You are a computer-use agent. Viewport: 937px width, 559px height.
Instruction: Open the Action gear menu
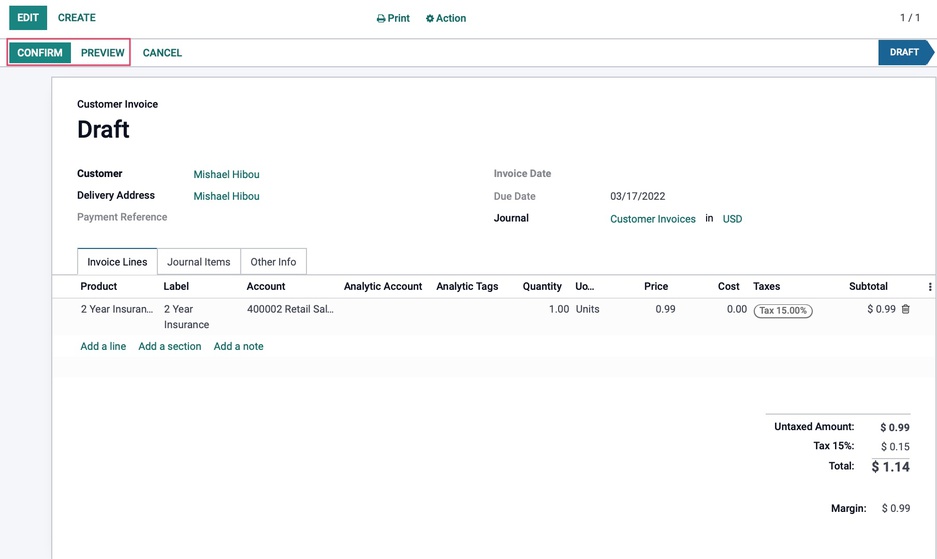pos(446,19)
